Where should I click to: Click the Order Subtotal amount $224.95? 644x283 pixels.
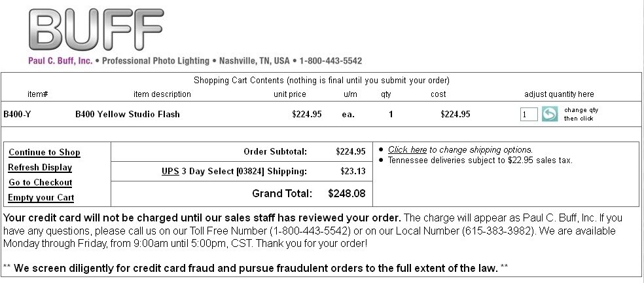click(x=350, y=151)
